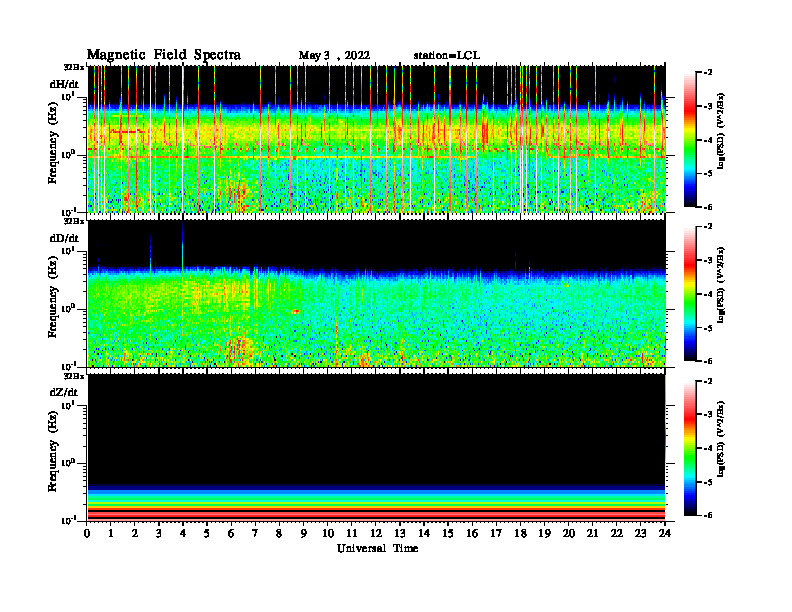Click the "-6" tick of the dZ/dt color bar

coord(708,515)
